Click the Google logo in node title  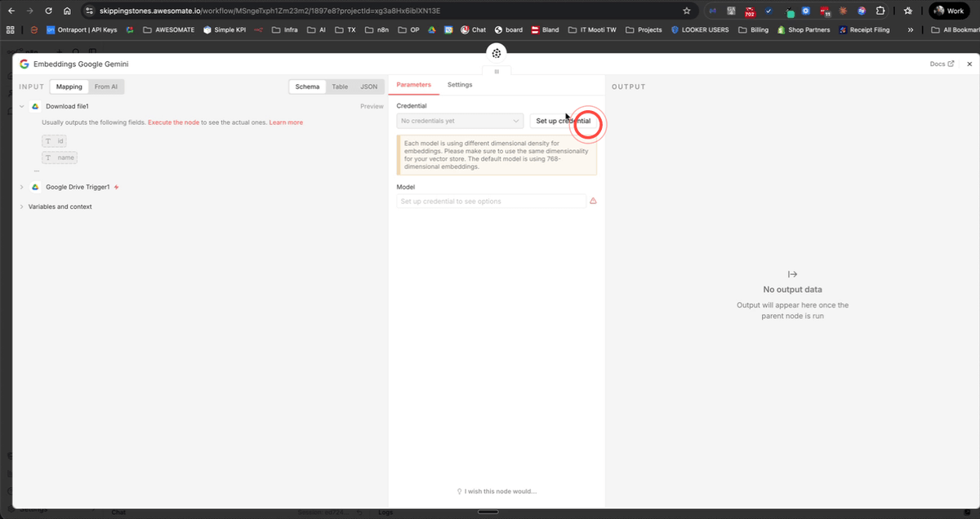pos(24,64)
